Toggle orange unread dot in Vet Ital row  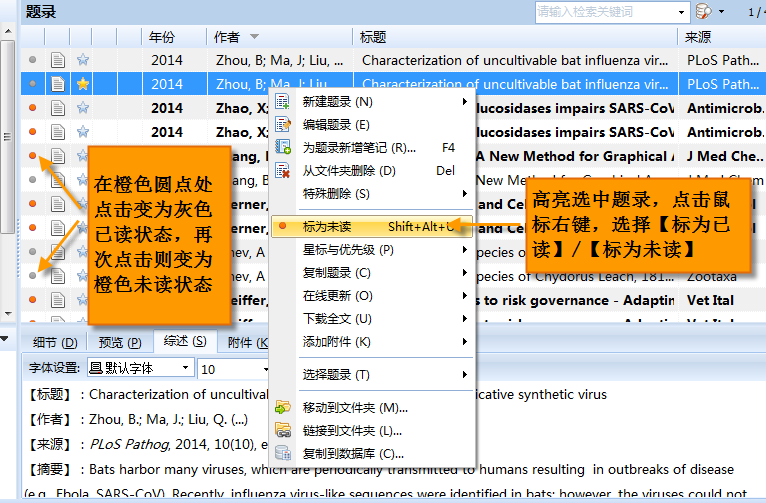(33, 299)
